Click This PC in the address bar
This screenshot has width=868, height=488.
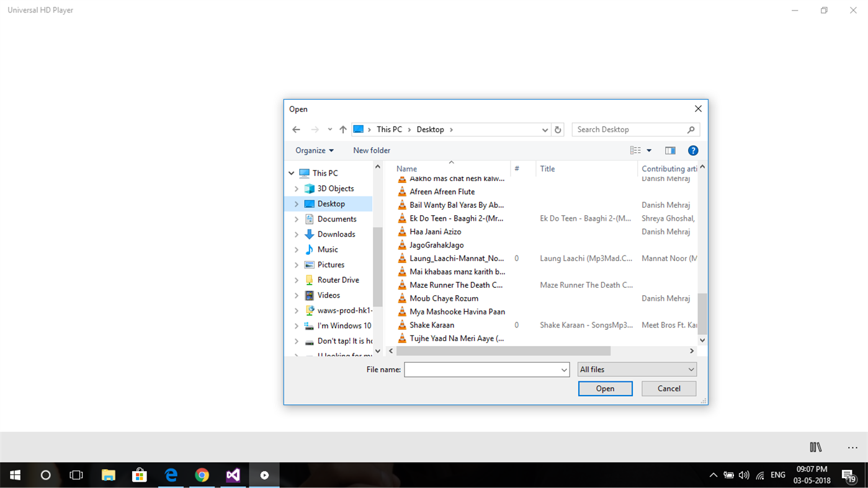(x=388, y=129)
